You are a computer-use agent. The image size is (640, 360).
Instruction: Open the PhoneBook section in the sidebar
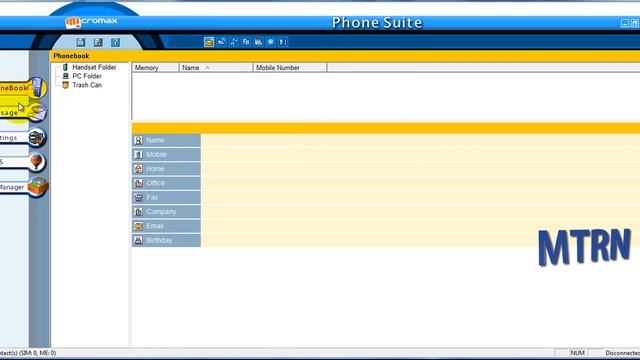pyautogui.click(x=22, y=88)
